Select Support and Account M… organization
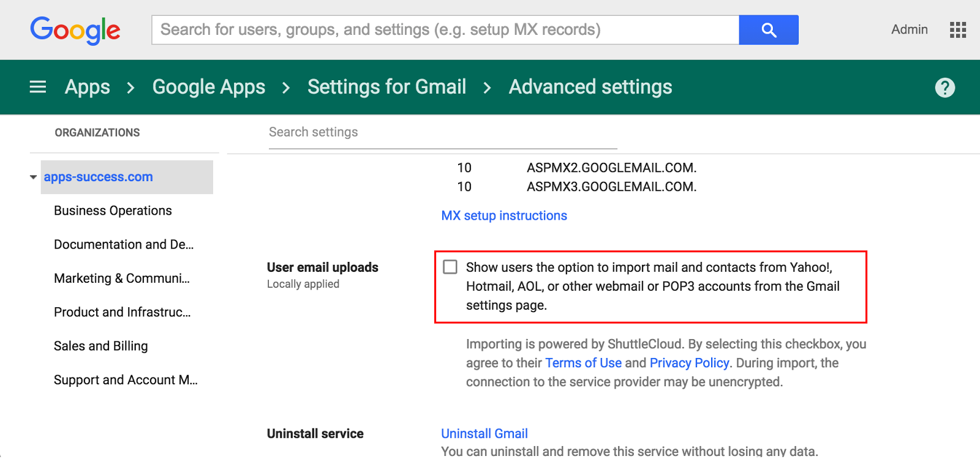Viewport: 980px width, 459px height. (x=126, y=380)
